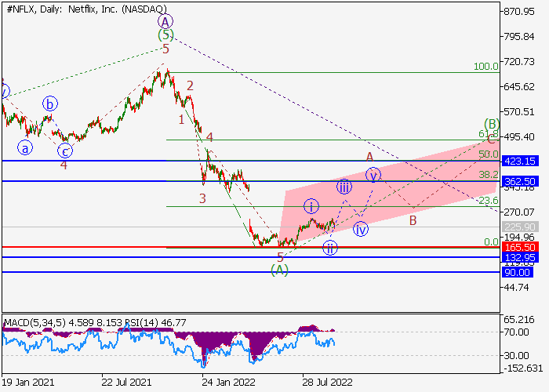The width and height of the screenshot is (549, 392).
Task: Click the purple circled A wave label
Action: click(x=165, y=22)
